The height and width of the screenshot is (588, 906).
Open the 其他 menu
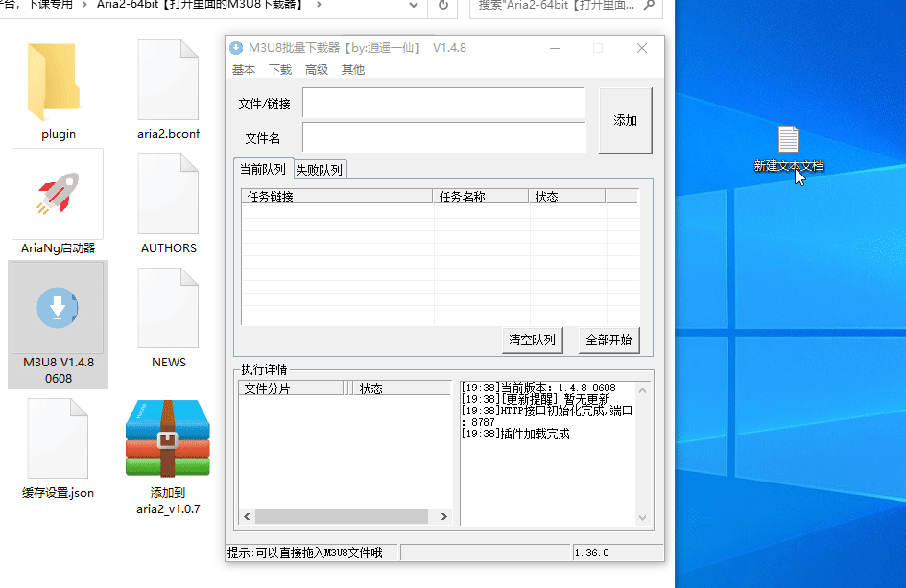tap(353, 70)
